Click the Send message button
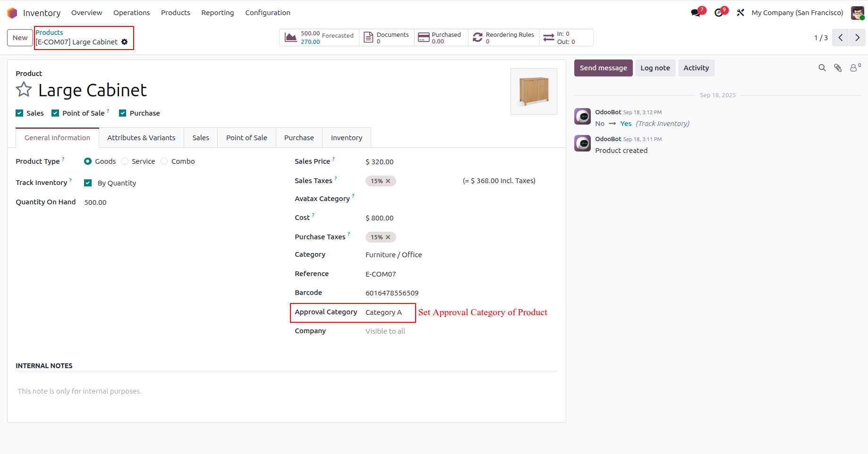868x454 pixels. pos(603,67)
